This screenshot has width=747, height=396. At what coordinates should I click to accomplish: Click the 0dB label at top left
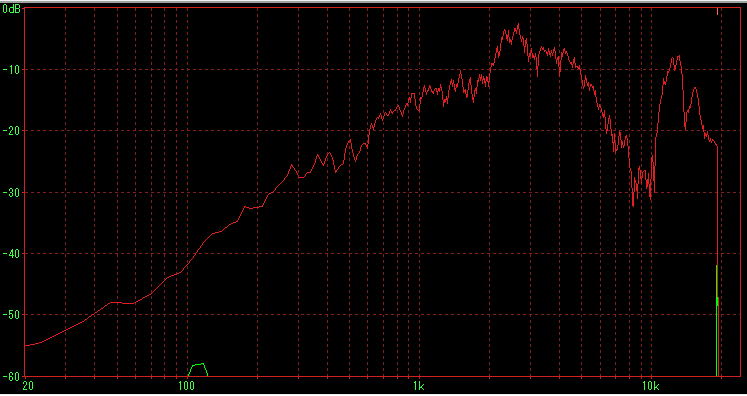(11, 9)
